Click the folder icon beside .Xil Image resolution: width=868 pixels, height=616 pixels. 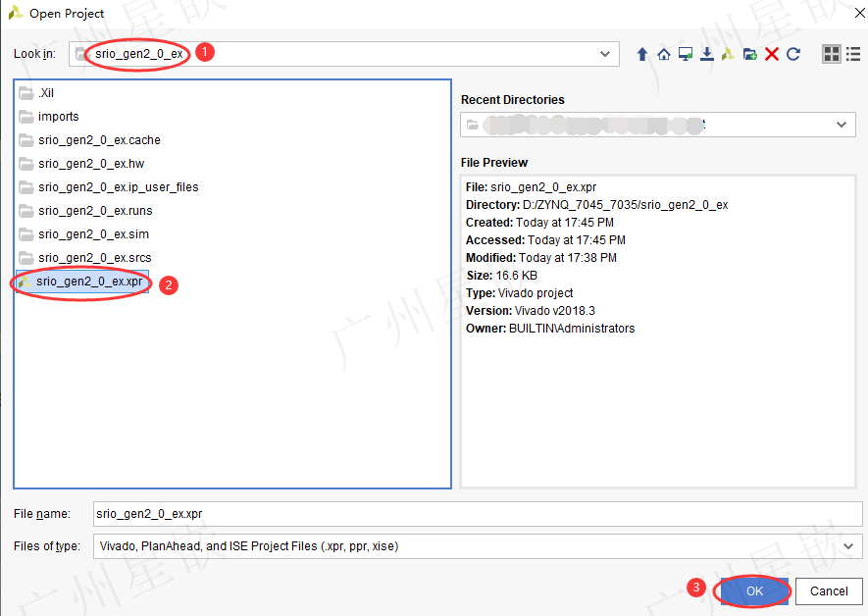pos(26,93)
